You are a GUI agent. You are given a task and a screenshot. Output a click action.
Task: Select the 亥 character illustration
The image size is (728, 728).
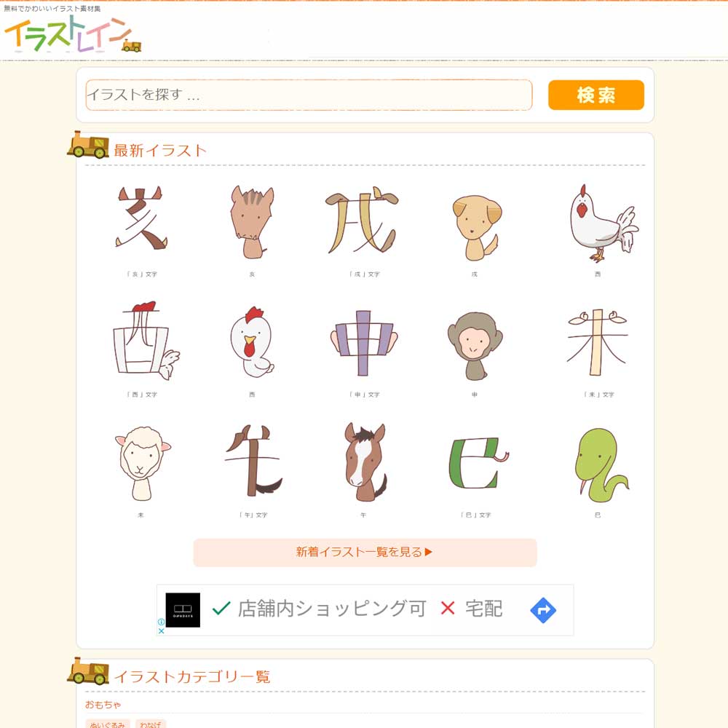coord(141,218)
